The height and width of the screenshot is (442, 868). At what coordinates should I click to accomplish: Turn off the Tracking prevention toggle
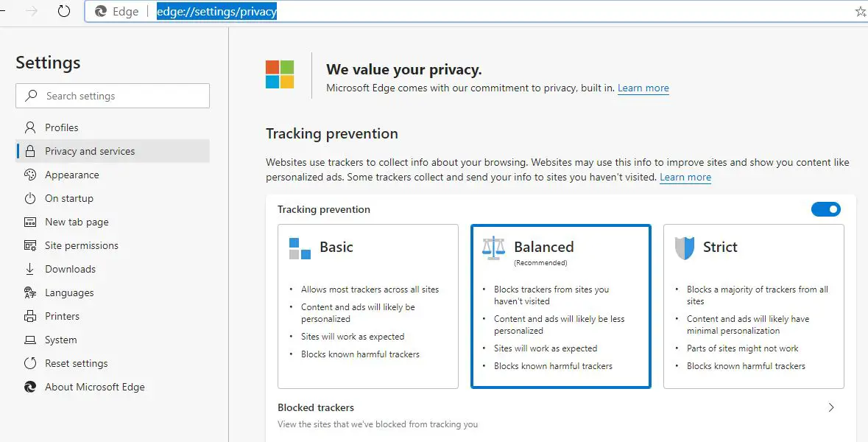tap(825, 209)
